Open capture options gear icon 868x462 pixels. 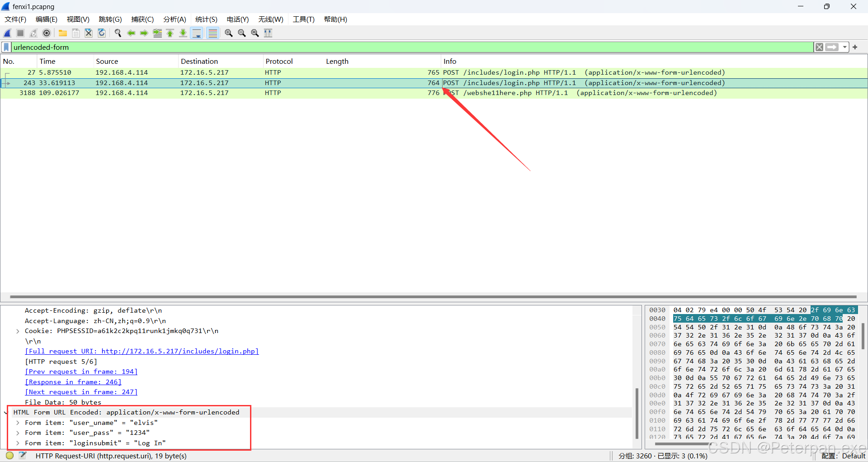coord(47,33)
